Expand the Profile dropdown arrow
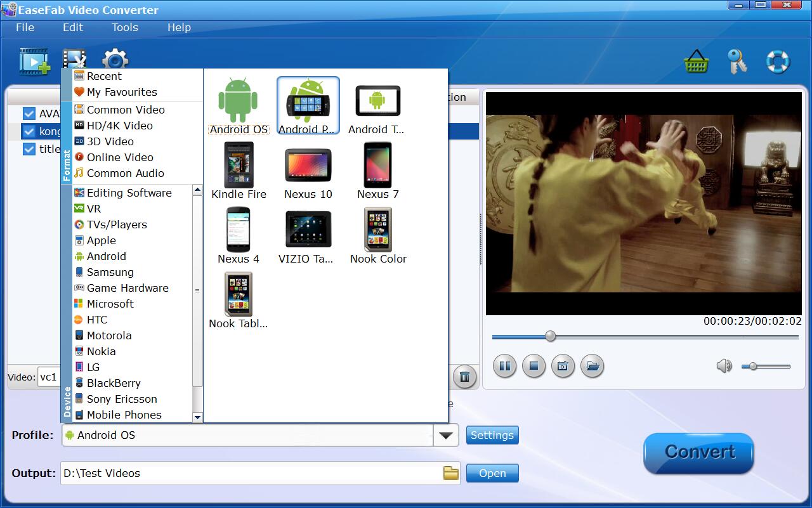Viewport: 812px width, 508px height. click(x=446, y=435)
